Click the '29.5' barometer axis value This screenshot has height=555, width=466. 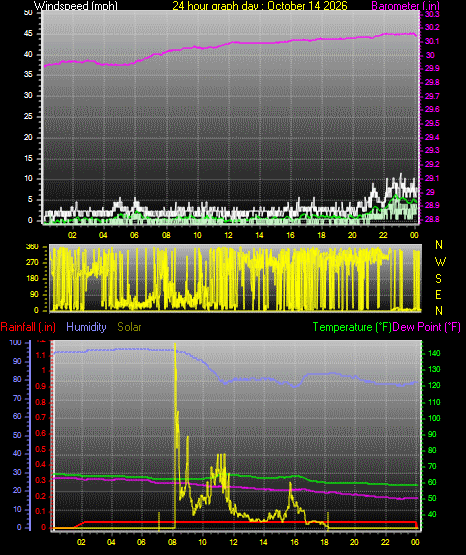(432, 123)
